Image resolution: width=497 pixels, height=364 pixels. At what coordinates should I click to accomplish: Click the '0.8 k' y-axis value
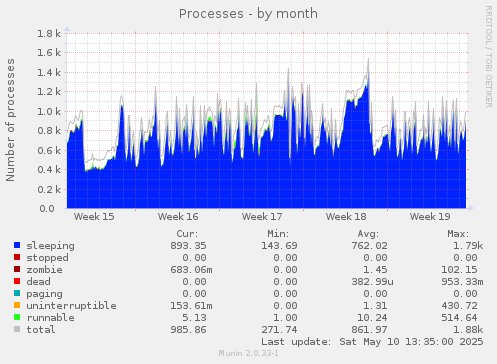tap(49, 131)
